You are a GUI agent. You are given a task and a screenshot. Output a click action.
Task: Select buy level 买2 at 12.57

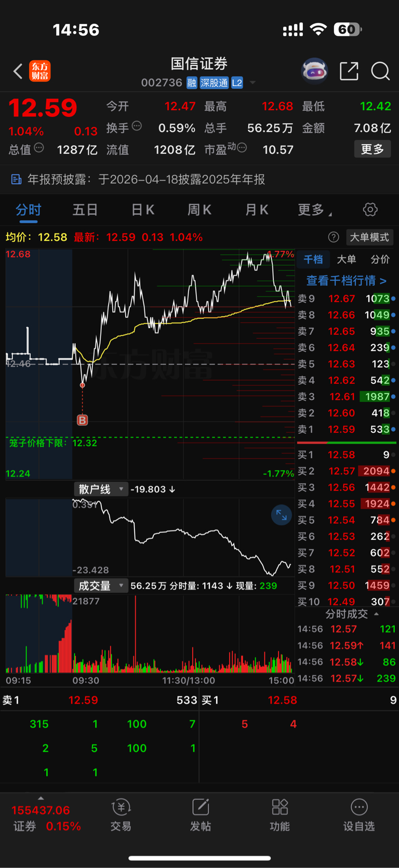point(346,471)
